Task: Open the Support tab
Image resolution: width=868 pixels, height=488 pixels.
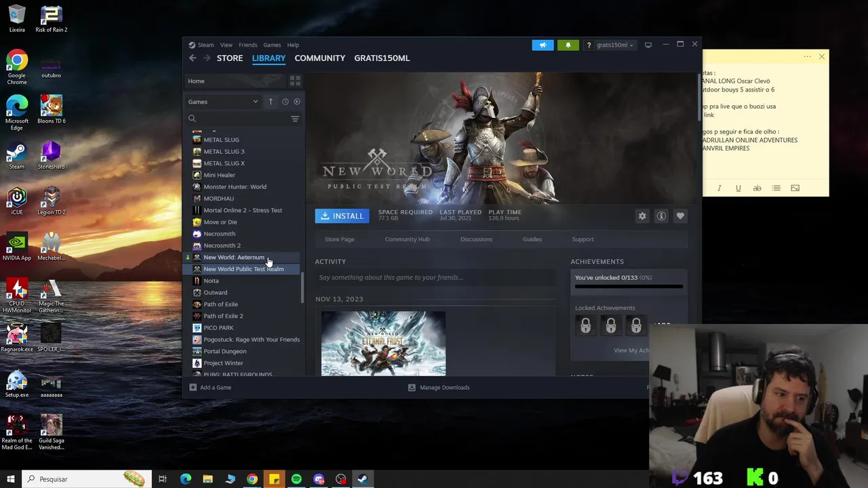Action: pos(583,239)
